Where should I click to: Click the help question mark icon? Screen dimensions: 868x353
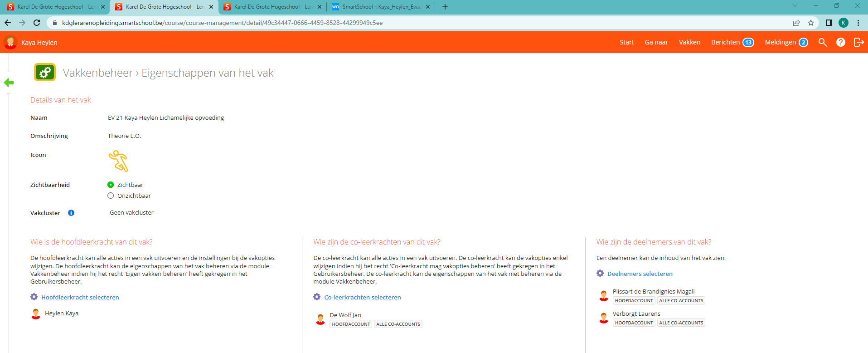click(840, 42)
